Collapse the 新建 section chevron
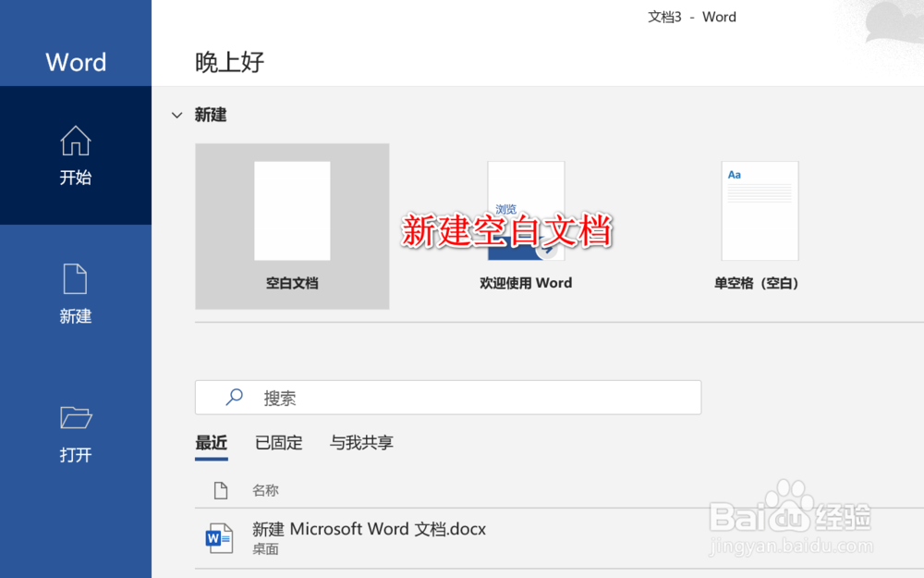This screenshot has width=924, height=578. (x=176, y=115)
